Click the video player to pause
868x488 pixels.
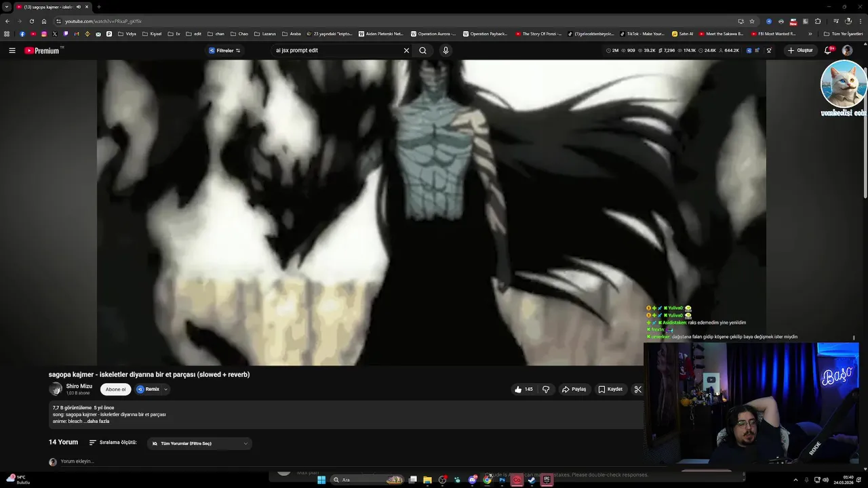431,212
